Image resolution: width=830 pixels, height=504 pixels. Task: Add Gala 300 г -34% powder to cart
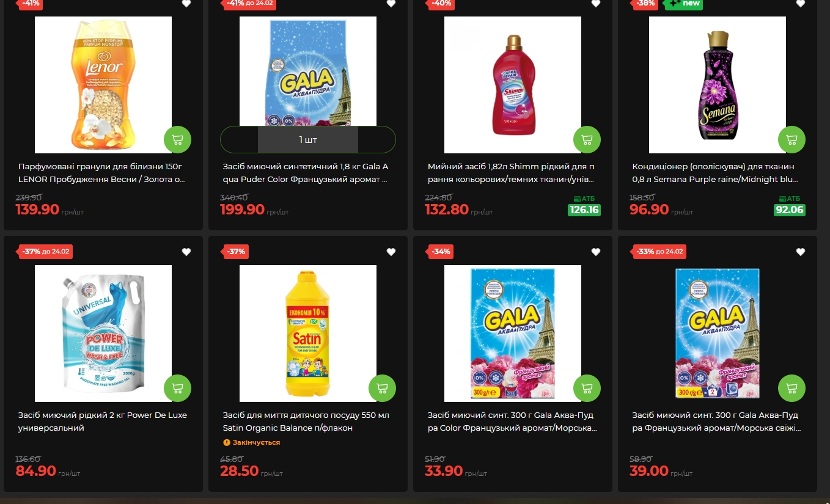click(587, 388)
